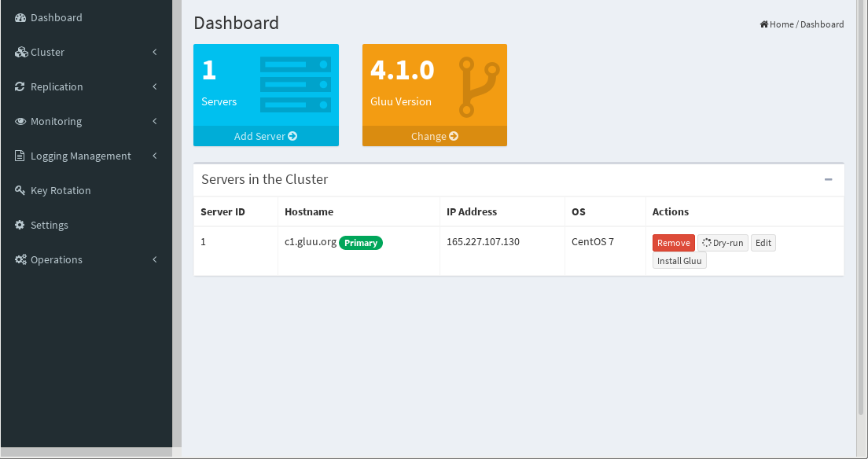Expand the Monitoring menu chevron
Screen dimensions: 868x459
pos(155,121)
